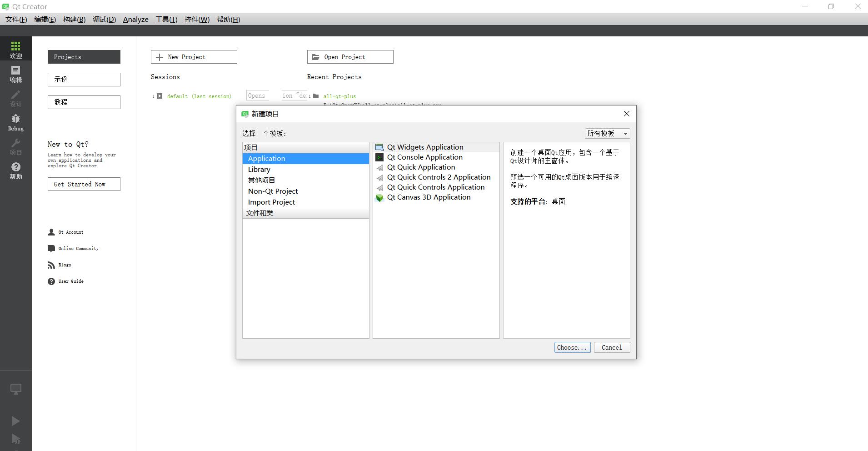The height and width of the screenshot is (451, 868).
Task: Expand the 文件和类 category
Action: [x=260, y=213]
